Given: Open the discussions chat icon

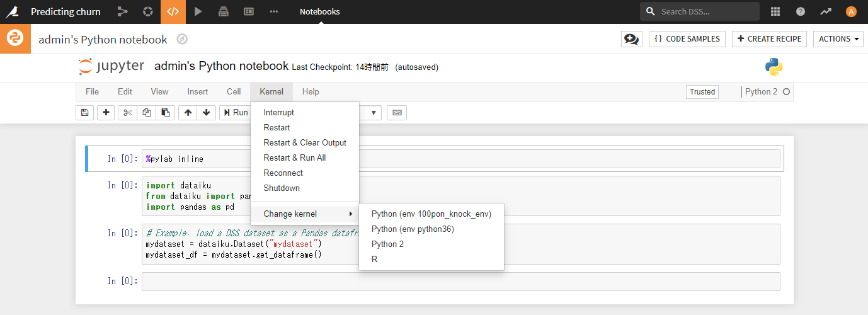Looking at the screenshot, I should 632,39.
